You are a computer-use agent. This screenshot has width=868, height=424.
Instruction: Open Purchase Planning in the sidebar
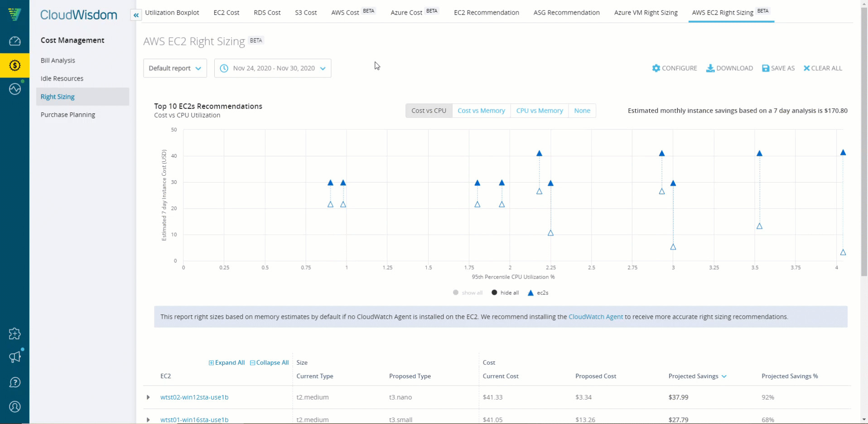coord(68,115)
